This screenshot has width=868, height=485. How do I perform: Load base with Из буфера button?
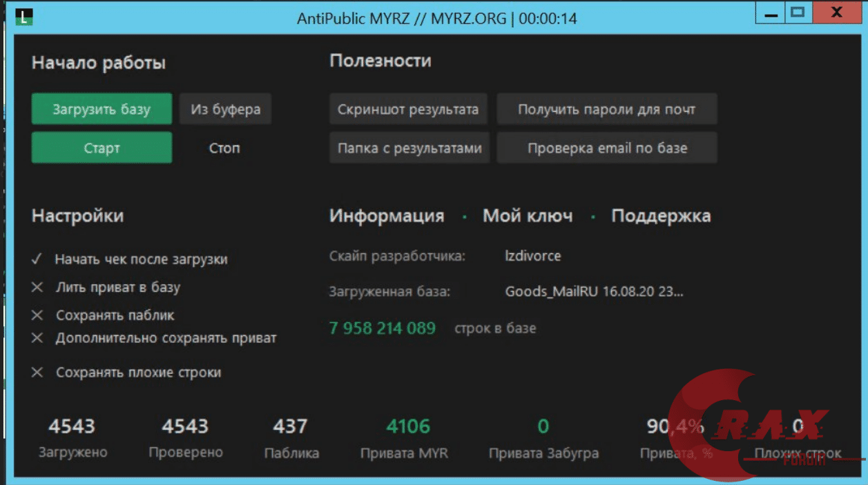click(x=225, y=109)
